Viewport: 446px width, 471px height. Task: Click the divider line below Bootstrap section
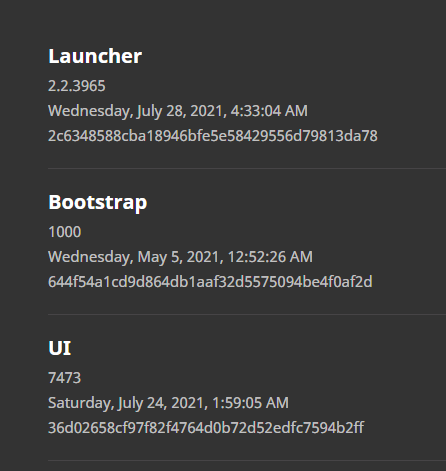coord(247,314)
